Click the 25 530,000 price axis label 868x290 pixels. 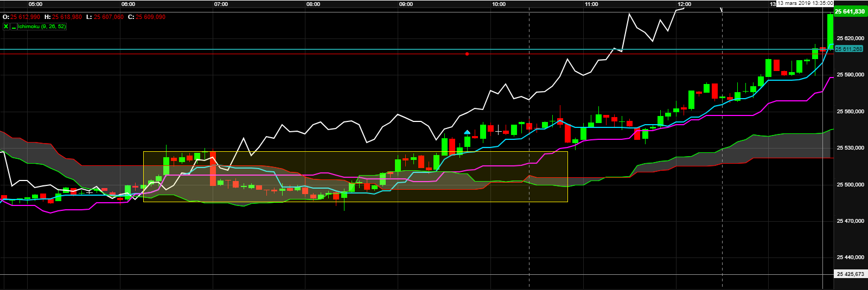(x=851, y=147)
